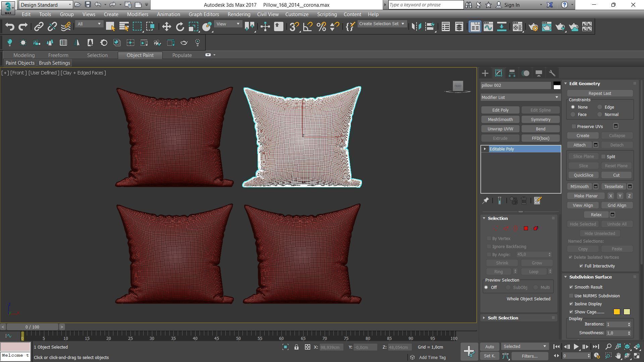Screen dimensions: 644x362
Task: Collapse Edit Geometry rollout
Action: click(584, 83)
